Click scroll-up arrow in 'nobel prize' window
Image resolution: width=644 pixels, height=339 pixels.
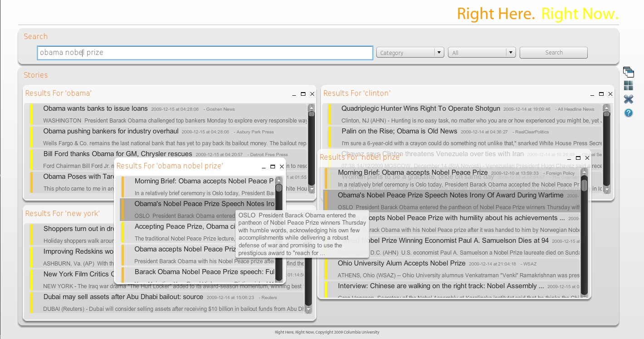tap(585, 172)
